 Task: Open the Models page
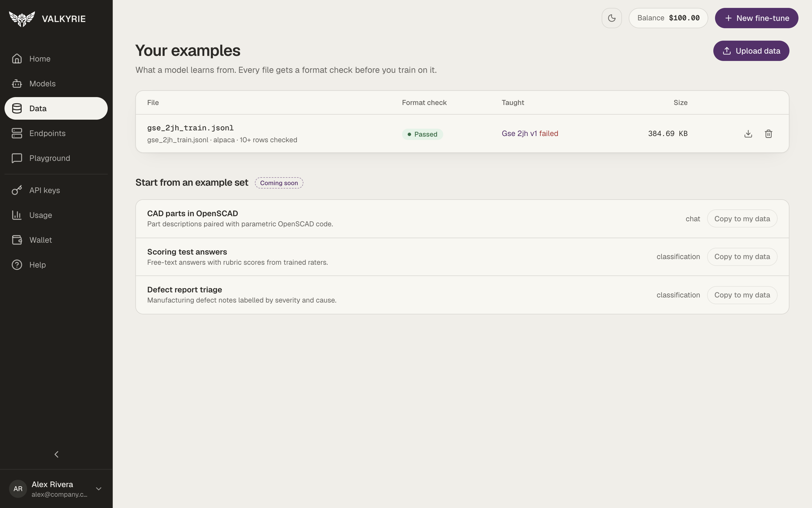point(56,84)
